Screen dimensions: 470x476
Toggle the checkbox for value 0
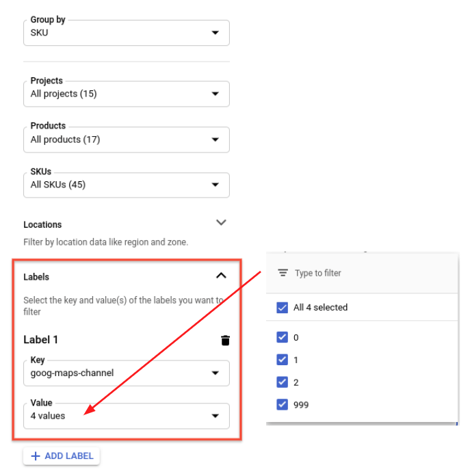coord(283,337)
